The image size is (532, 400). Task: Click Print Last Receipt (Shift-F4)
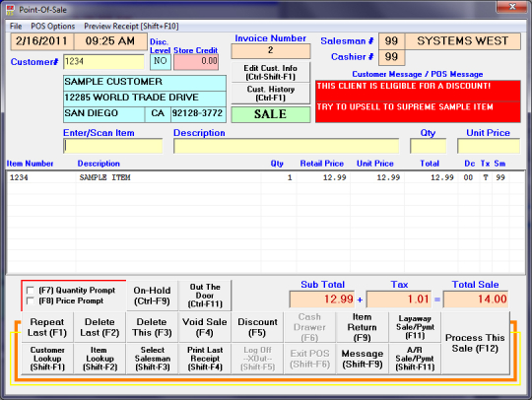click(x=205, y=359)
